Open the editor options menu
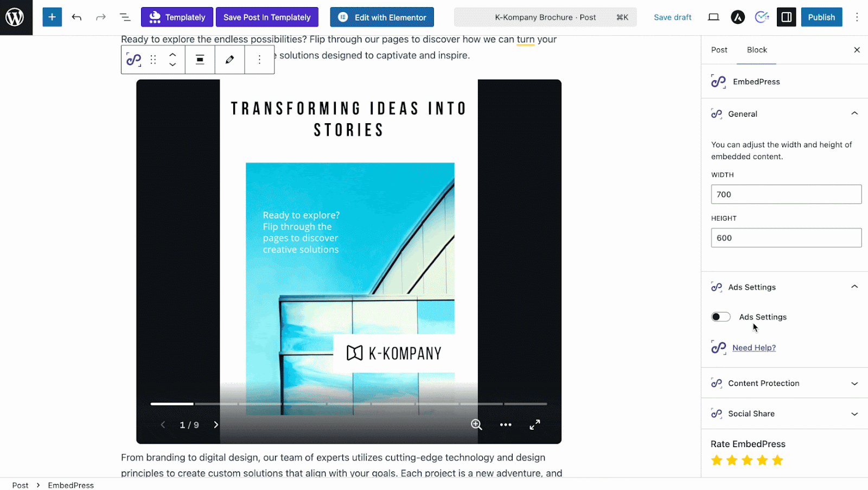Viewport: 868px width, 490px height. pyautogui.click(x=857, y=17)
